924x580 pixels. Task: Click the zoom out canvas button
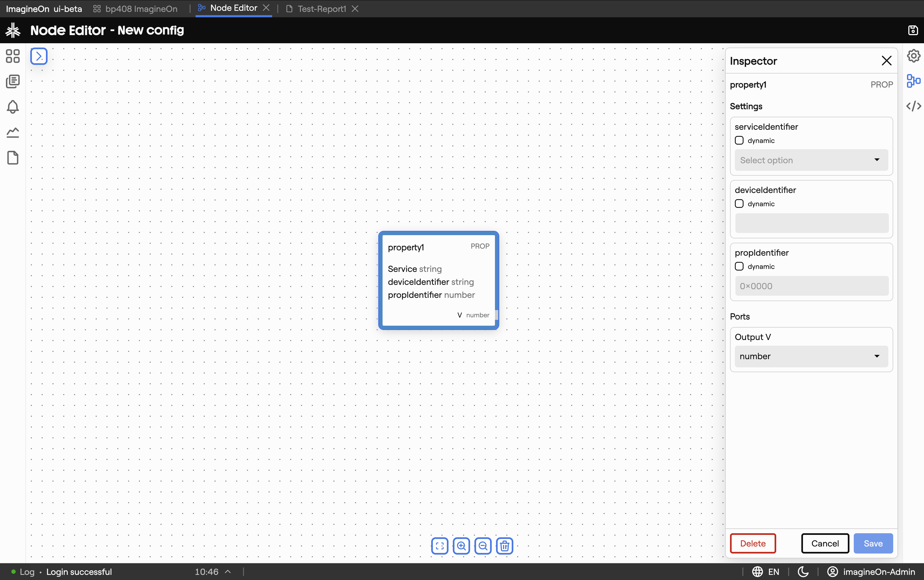(483, 545)
